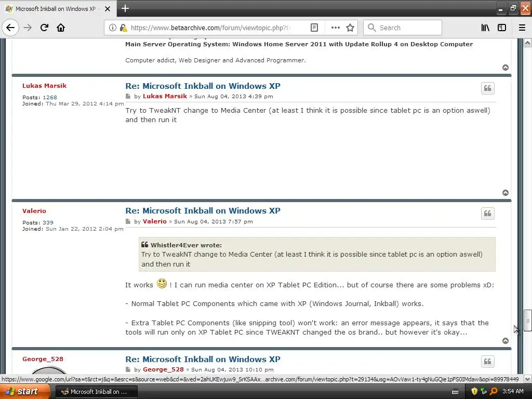
Task: Quote Valerio's post
Action: 487,214
